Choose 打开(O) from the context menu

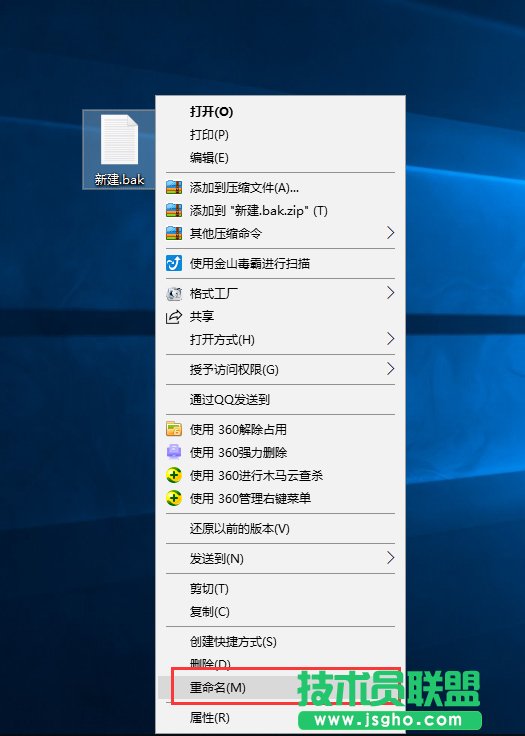pyautogui.click(x=280, y=112)
